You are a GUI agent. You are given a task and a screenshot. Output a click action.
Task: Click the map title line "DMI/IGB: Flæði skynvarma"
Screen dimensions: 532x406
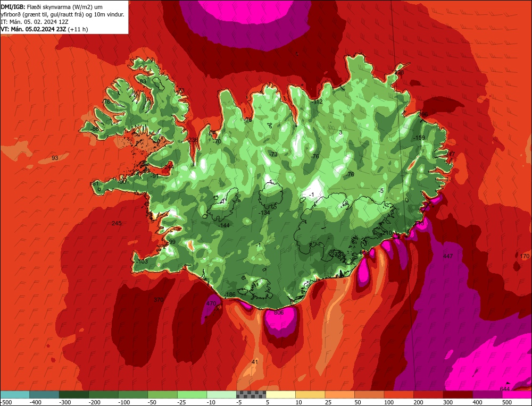pos(52,7)
